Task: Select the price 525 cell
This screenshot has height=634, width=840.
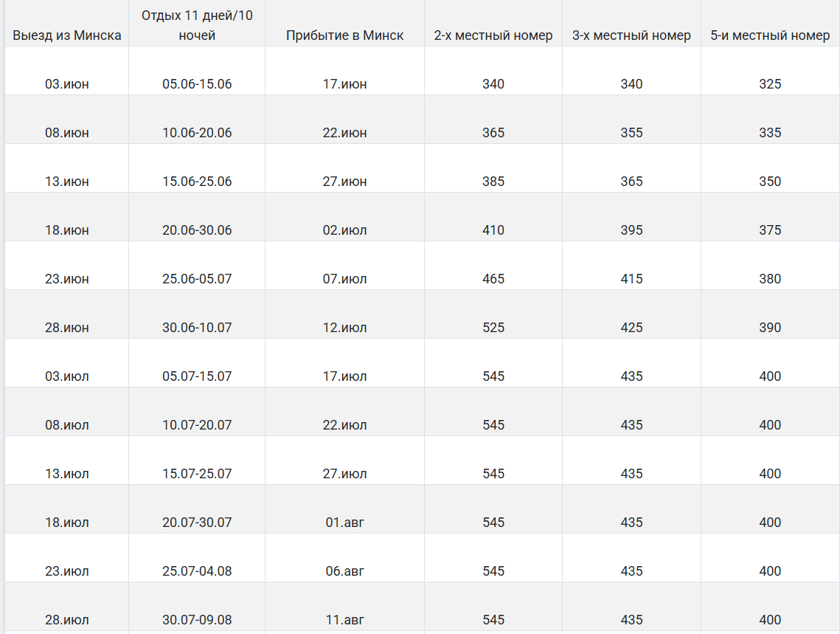Action: (493, 328)
